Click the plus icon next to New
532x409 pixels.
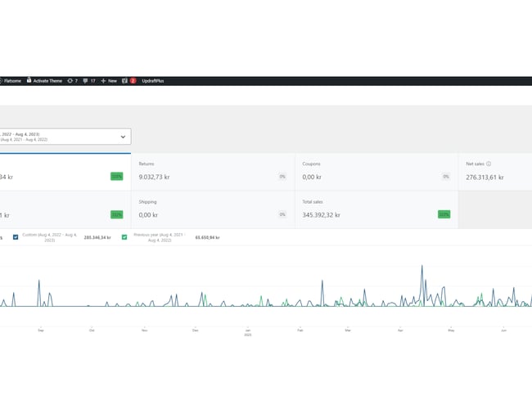pyautogui.click(x=103, y=81)
